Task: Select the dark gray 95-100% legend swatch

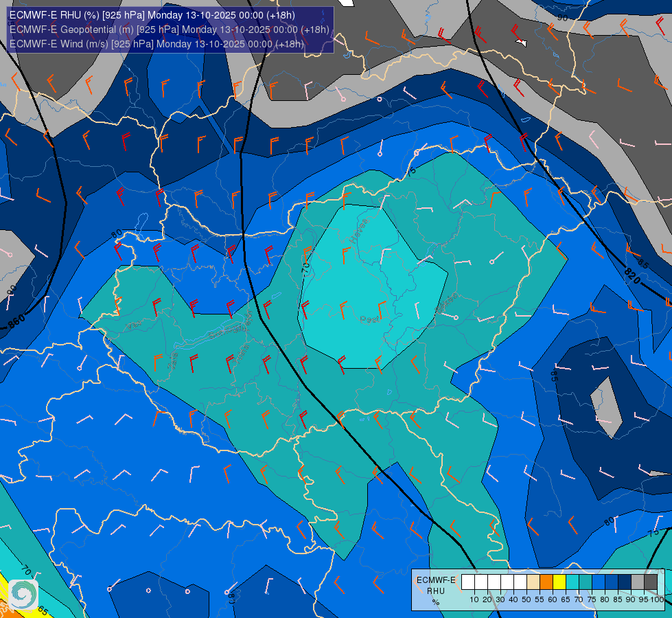Action: pyautogui.click(x=651, y=582)
